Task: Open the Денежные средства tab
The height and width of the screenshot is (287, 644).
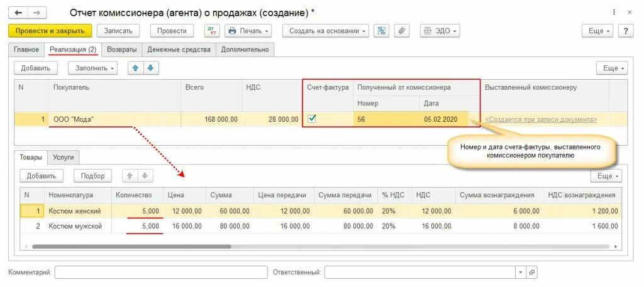Action: pos(179,50)
